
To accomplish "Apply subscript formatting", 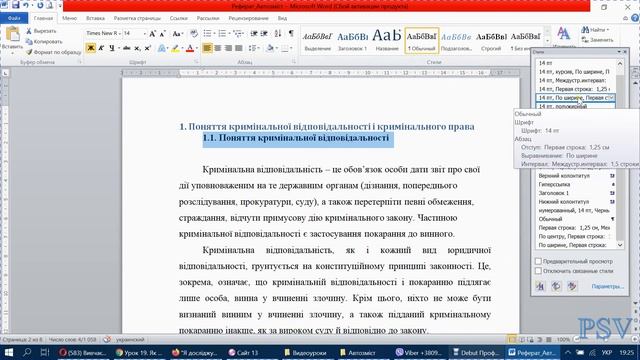I will click(x=138, y=48).
